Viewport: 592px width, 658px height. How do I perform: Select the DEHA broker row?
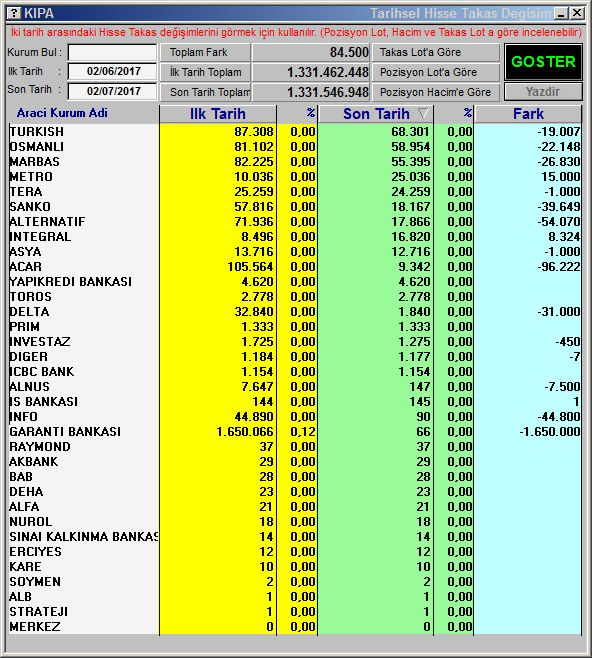(x=295, y=492)
